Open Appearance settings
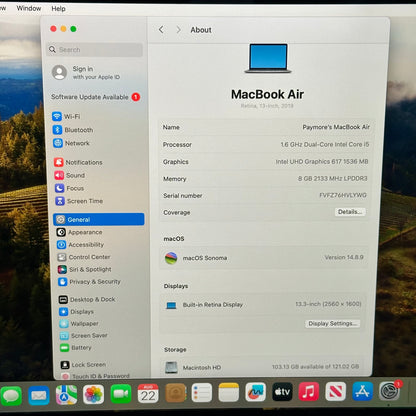This screenshot has width=416, height=416. 79,232
